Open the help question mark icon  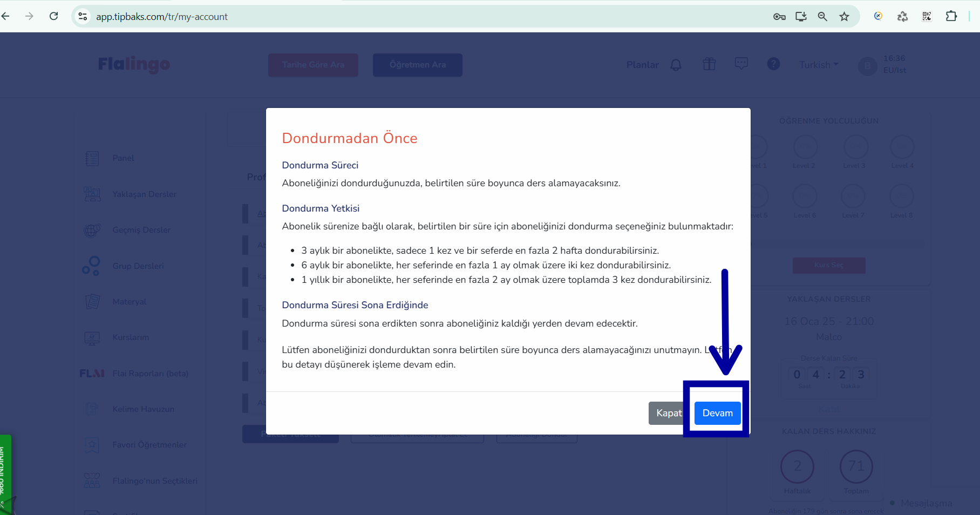click(x=773, y=64)
